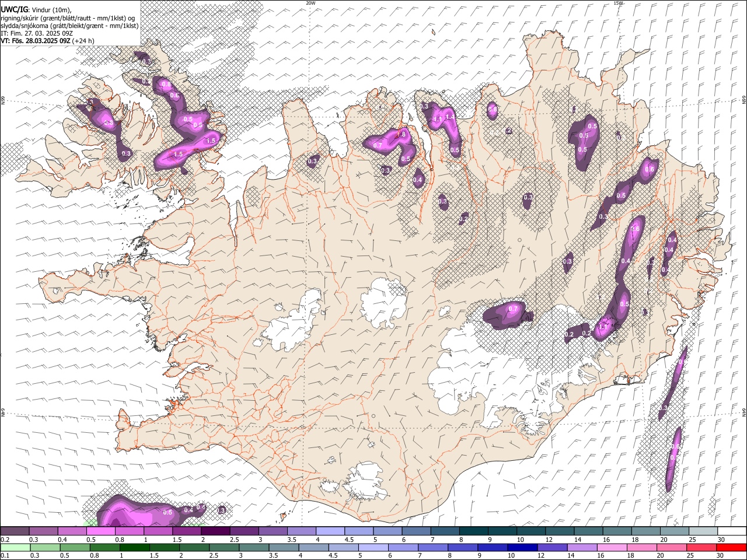Click the '1.4' precipitation value on the map
747x560 pixels.
[450, 117]
